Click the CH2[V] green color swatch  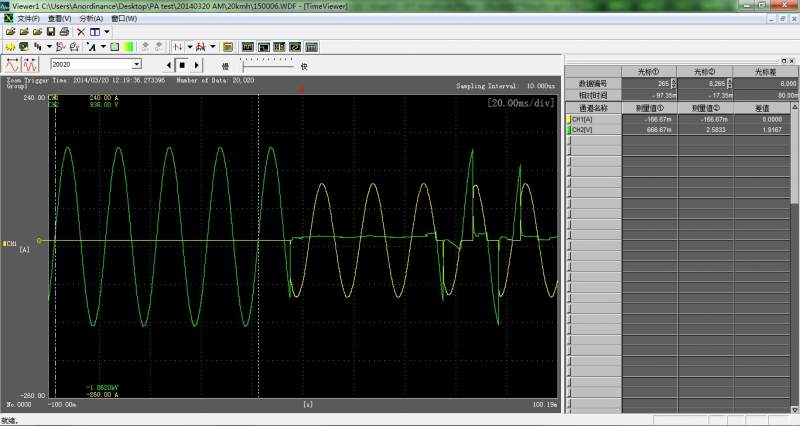pos(569,130)
